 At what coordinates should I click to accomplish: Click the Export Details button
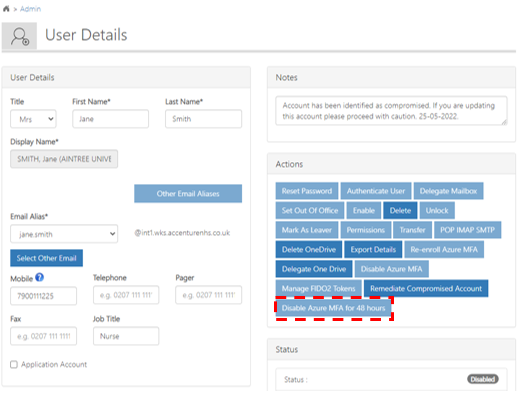[x=373, y=249]
